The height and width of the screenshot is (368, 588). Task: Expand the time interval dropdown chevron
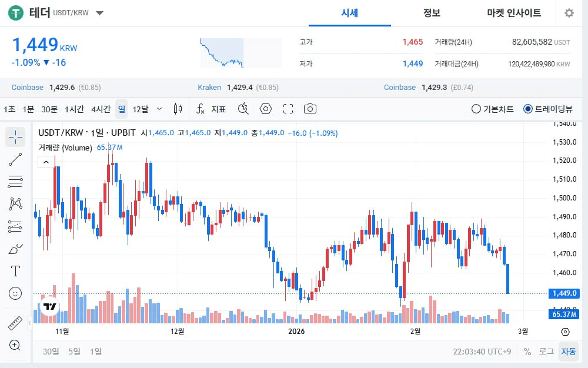pyautogui.click(x=159, y=109)
